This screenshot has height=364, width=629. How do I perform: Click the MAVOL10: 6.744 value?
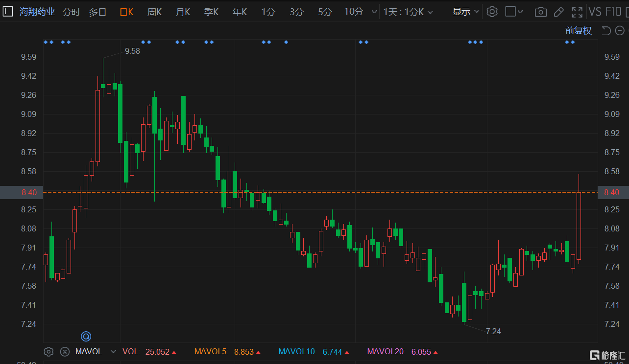pyautogui.click(x=314, y=351)
